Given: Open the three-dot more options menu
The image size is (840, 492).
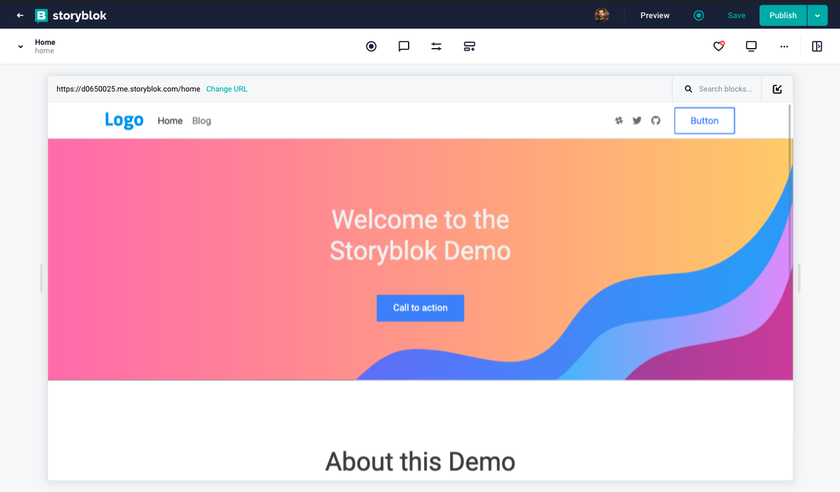Looking at the screenshot, I should point(784,47).
